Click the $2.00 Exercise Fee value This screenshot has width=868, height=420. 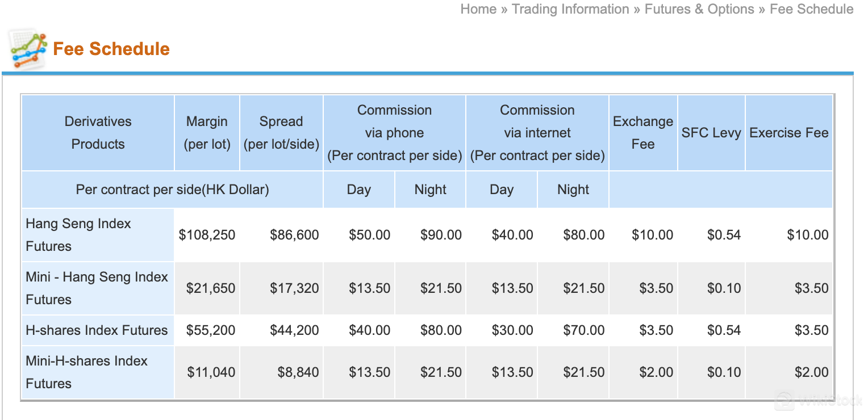tap(811, 372)
